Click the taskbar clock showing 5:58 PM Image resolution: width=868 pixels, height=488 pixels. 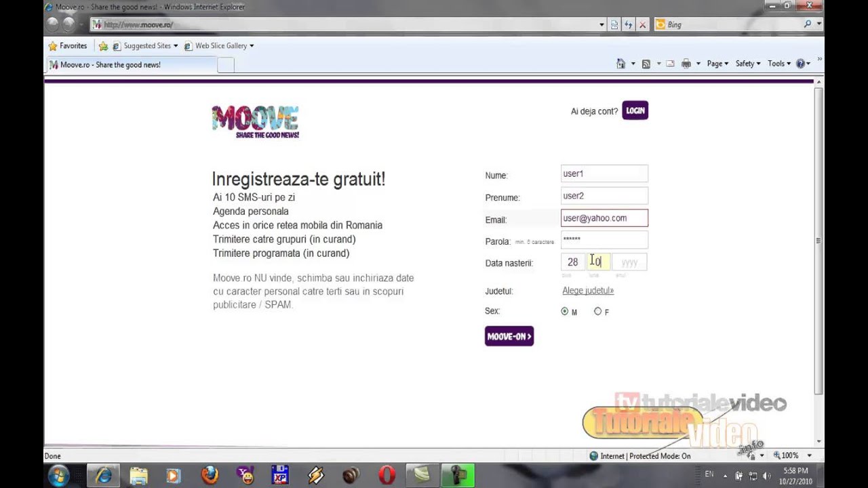pos(795,476)
